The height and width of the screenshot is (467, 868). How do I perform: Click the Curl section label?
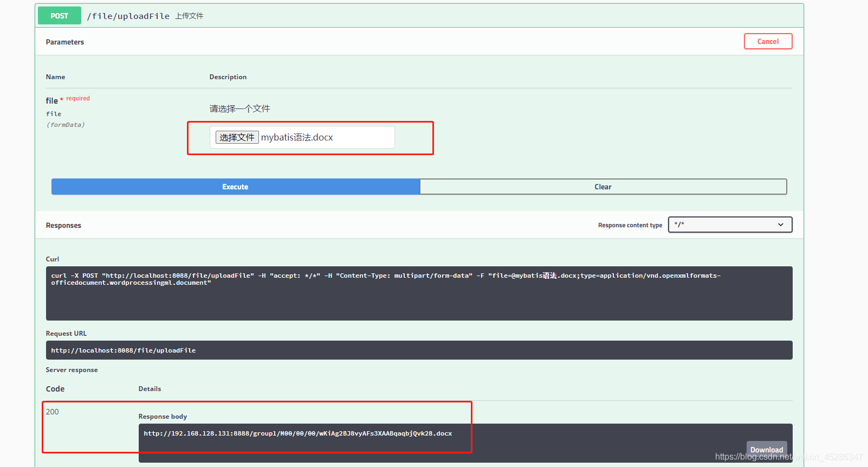(x=53, y=259)
